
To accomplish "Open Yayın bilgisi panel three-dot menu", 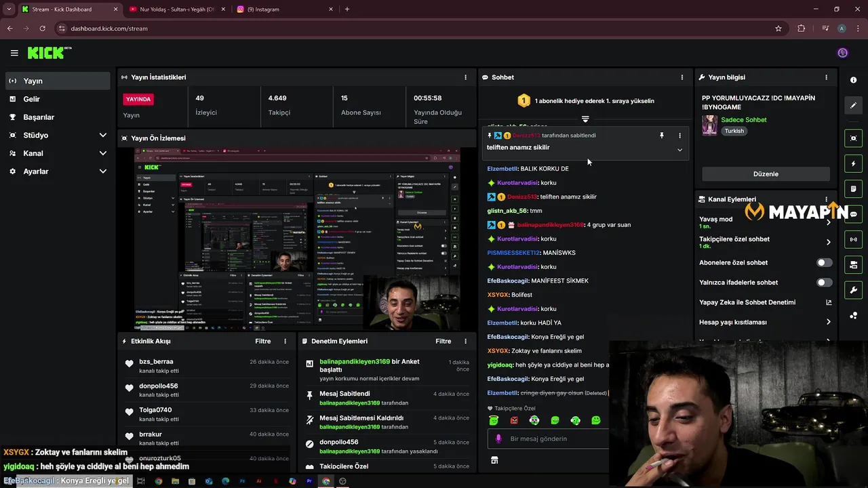I will (x=826, y=77).
